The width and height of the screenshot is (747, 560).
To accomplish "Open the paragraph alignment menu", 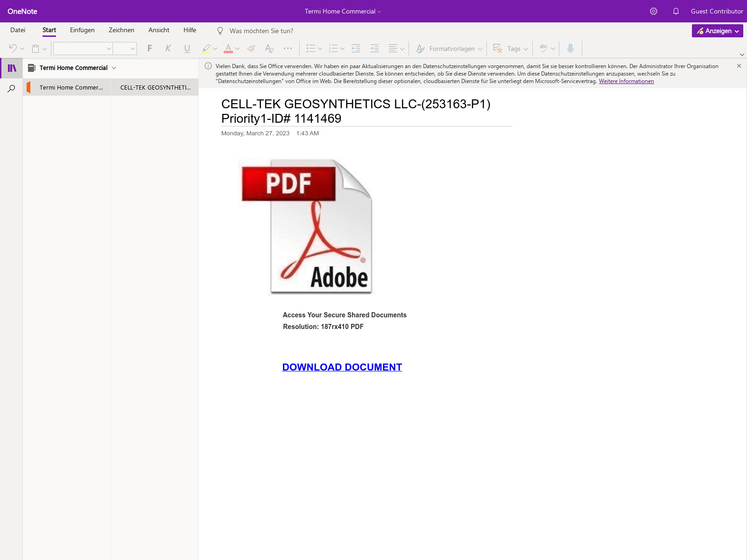I will pyautogui.click(x=396, y=48).
